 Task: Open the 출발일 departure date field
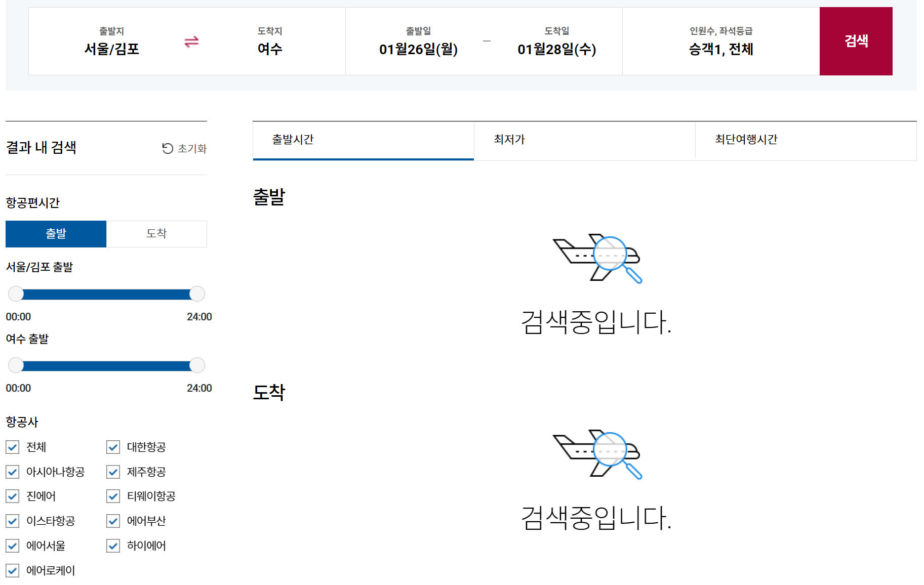pos(419,41)
